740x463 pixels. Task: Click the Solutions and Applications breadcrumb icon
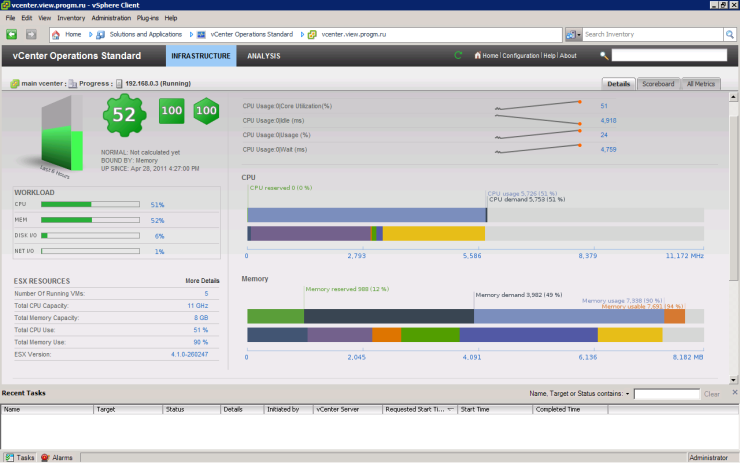point(101,34)
